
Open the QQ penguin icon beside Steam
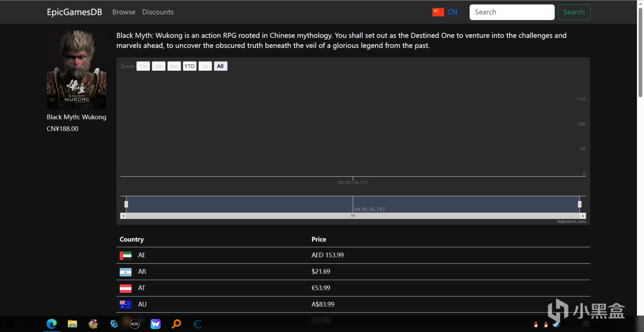click(x=546, y=324)
